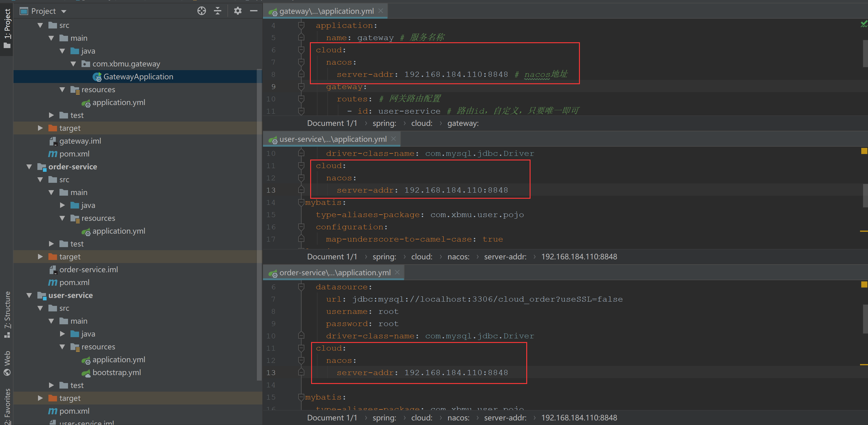
Task: Close the gateway application.yml tab
Action: [x=381, y=11]
